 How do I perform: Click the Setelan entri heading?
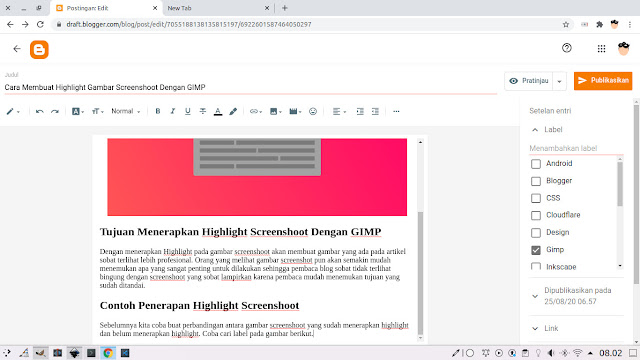(x=550, y=111)
